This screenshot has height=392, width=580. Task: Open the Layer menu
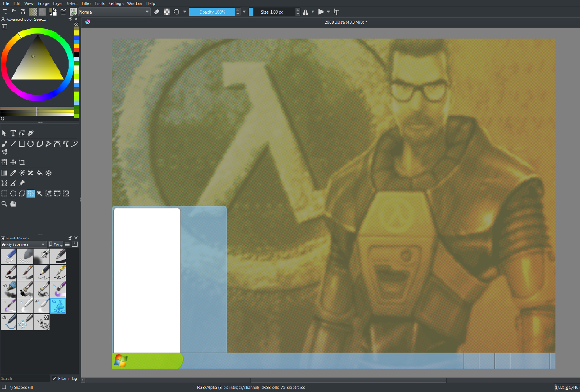[58, 4]
